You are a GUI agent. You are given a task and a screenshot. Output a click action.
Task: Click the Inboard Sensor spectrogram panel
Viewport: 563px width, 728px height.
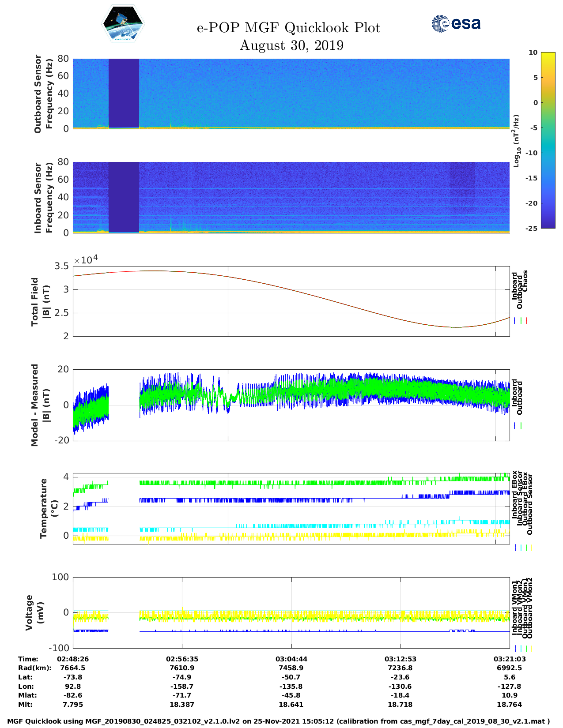(x=291, y=197)
